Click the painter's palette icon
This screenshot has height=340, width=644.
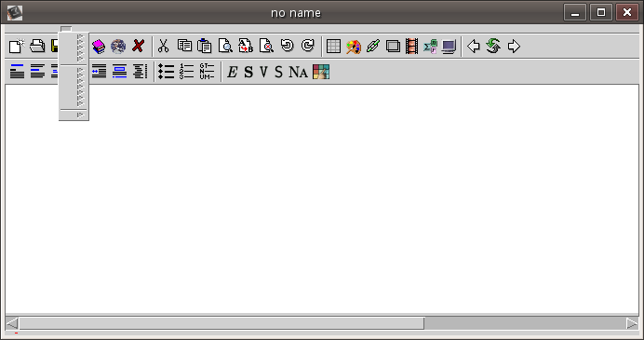click(x=354, y=46)
